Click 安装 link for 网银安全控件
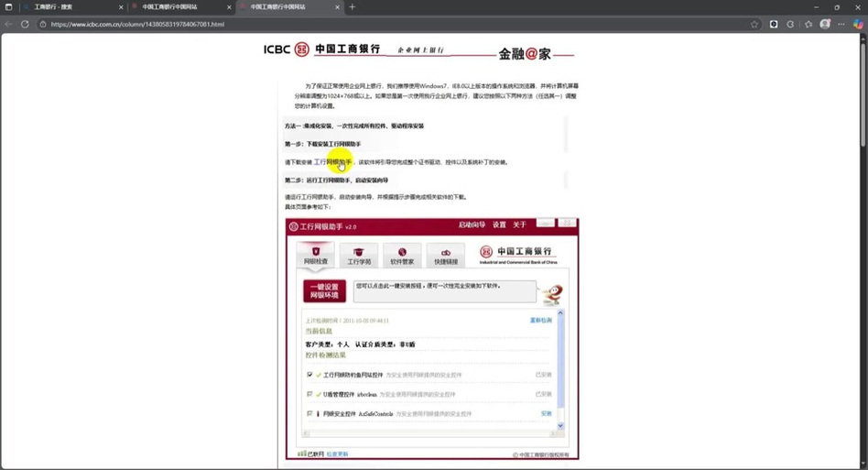Viewport: 868px width, 470px height. (x=547, y=413)
